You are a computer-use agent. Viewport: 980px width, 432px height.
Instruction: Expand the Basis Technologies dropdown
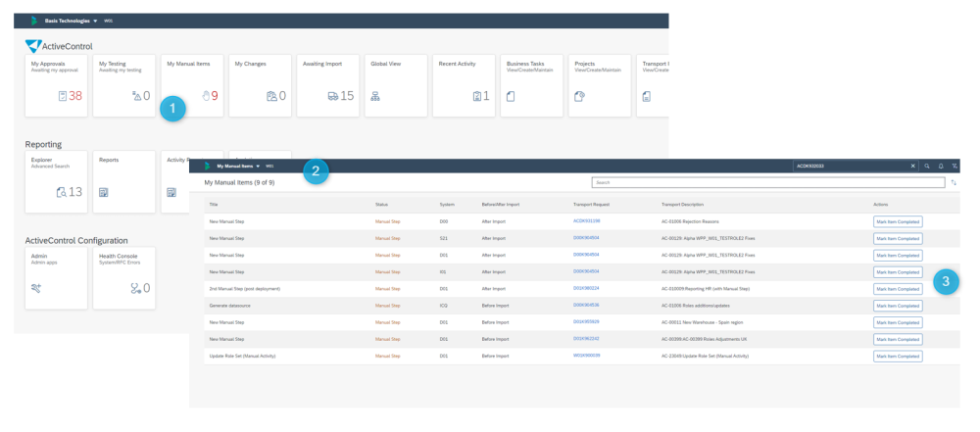(95, 22)
